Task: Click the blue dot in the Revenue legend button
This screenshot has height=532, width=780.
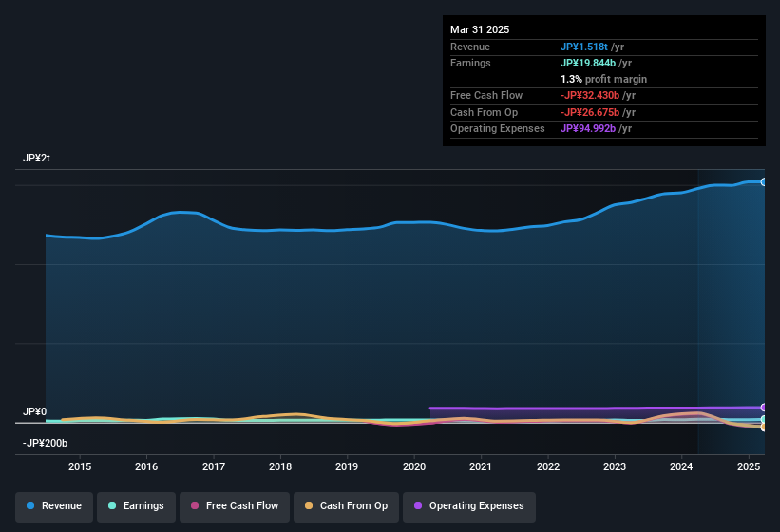Action: 30,505
